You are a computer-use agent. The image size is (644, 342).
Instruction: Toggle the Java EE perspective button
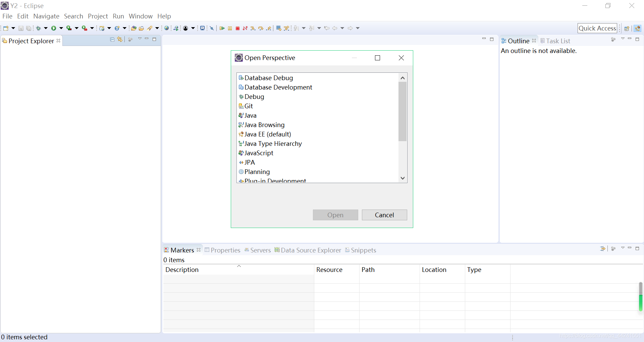pyautogui.click(x=638, y=28)
